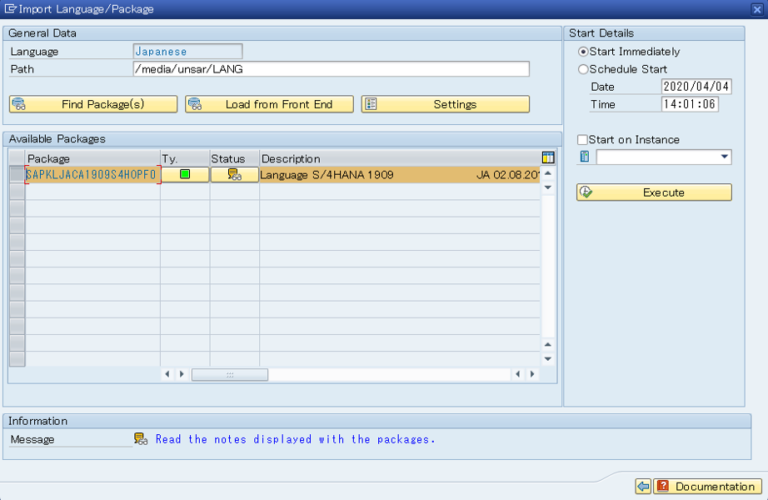Close the Import Language/Package dialog
Screen dimensions: 768x500
pyautogui.click(x=757, y=9)
